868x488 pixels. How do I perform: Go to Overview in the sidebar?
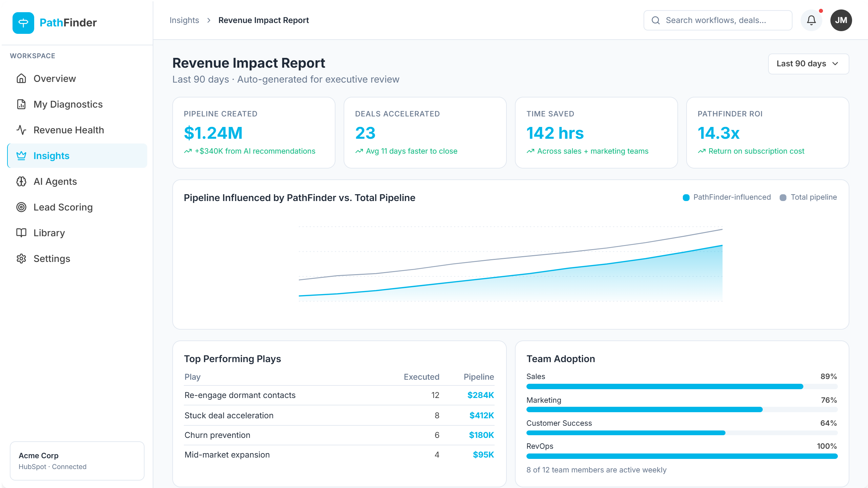point(77,79)
